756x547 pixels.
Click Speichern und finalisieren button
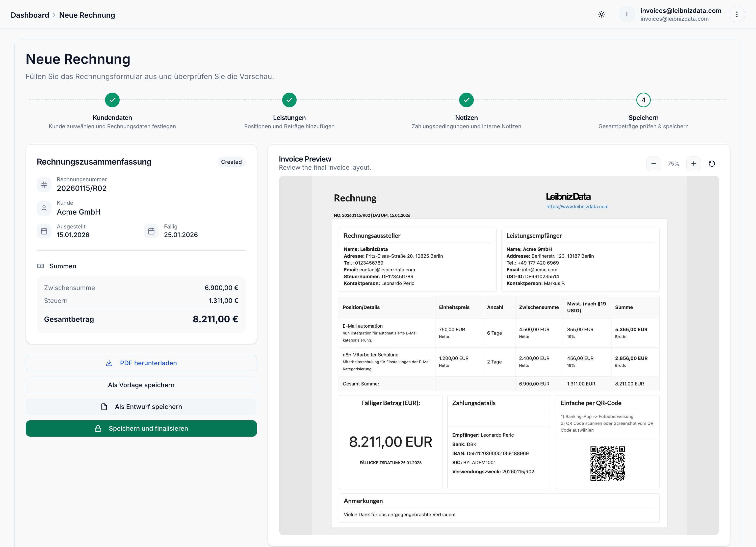point(141,428)
